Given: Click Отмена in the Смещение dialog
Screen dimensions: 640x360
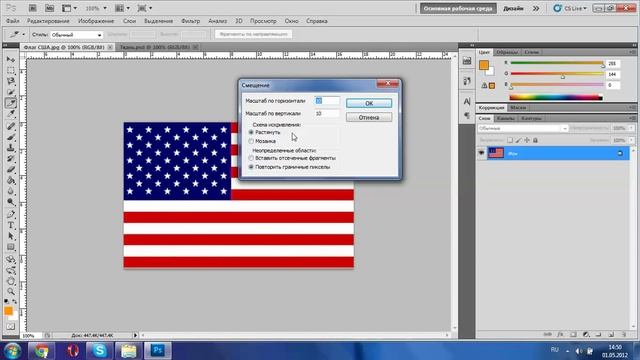Looking at the screenshot, I should (x=369, y=118).
